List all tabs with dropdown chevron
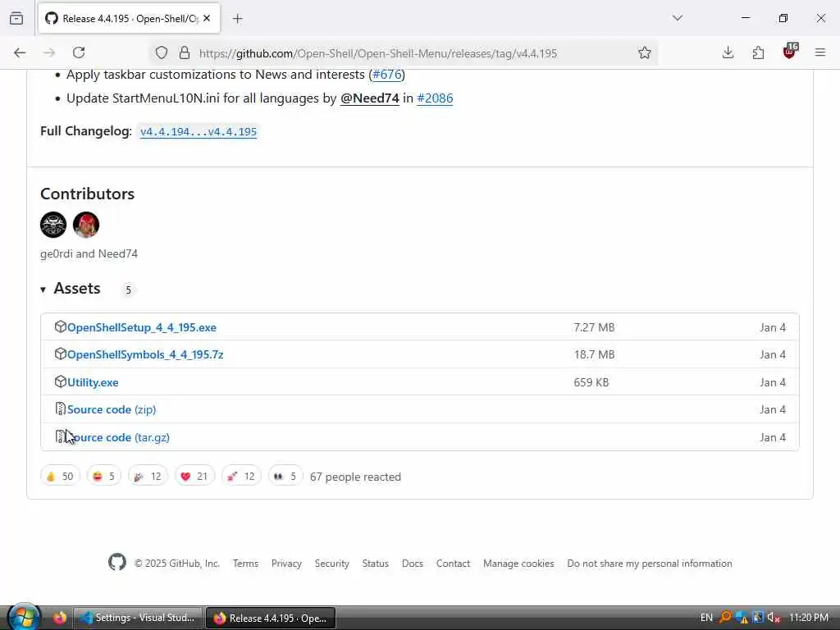 (x=678, y=18)
